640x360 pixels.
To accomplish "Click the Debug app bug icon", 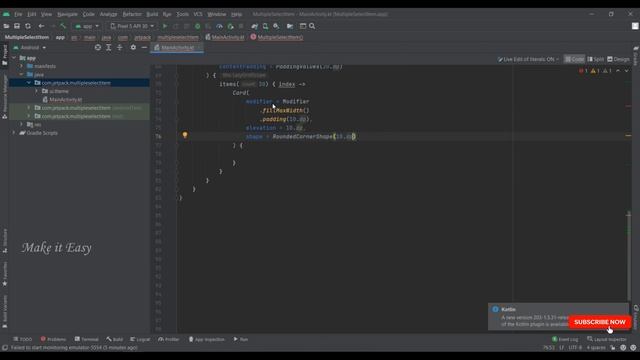I will [x=198, y=26].
